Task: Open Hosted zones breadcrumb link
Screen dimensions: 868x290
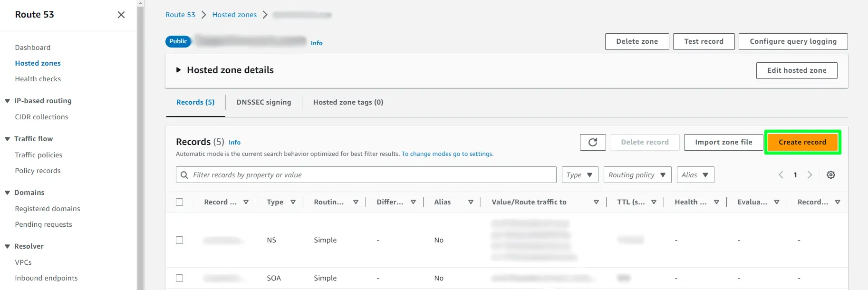Action: (234, 15)
